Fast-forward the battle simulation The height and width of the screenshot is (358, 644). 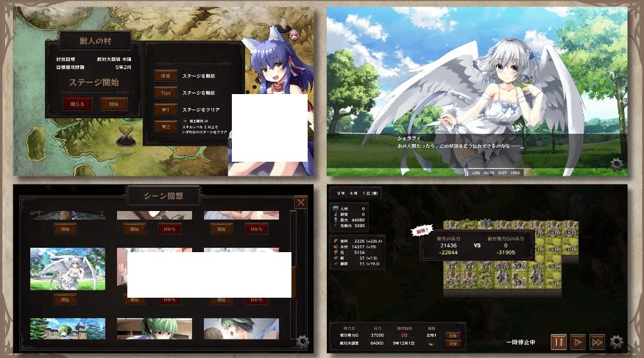pyautogui.click(x=597, y=342)
